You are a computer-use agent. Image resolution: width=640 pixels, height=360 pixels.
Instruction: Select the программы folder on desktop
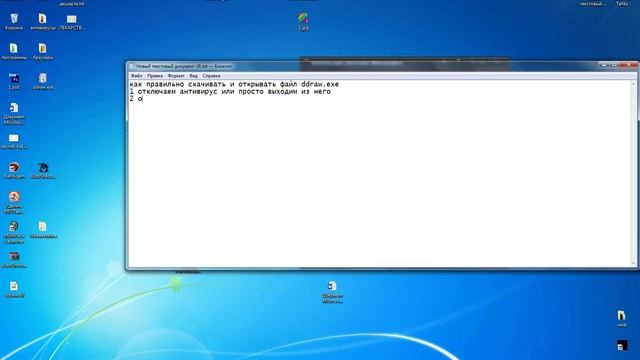tap(14, 51)
